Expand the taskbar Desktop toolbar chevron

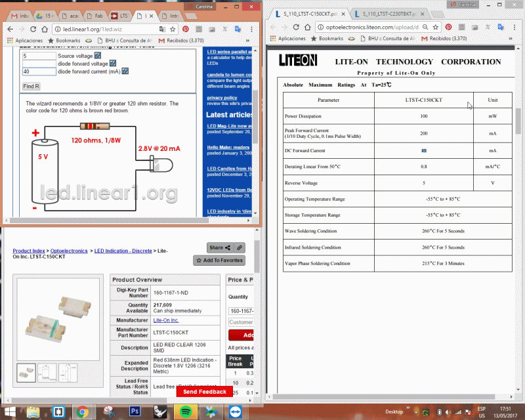click(x=408, y=408)
